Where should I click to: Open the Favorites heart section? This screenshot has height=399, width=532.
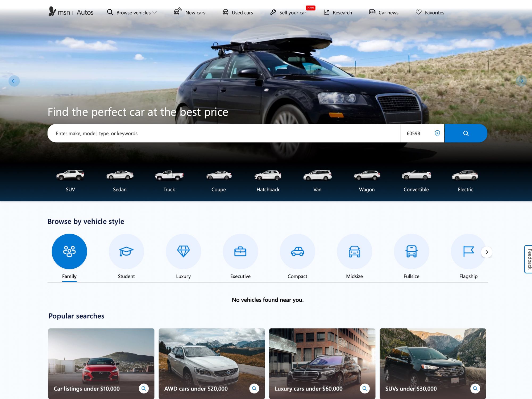(x=430, y=12)
